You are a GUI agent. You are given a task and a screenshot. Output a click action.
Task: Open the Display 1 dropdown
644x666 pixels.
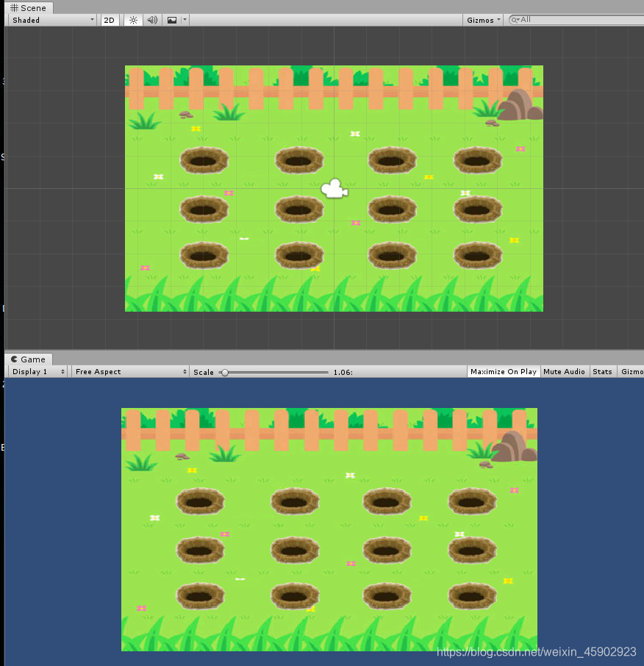[37, 372]
